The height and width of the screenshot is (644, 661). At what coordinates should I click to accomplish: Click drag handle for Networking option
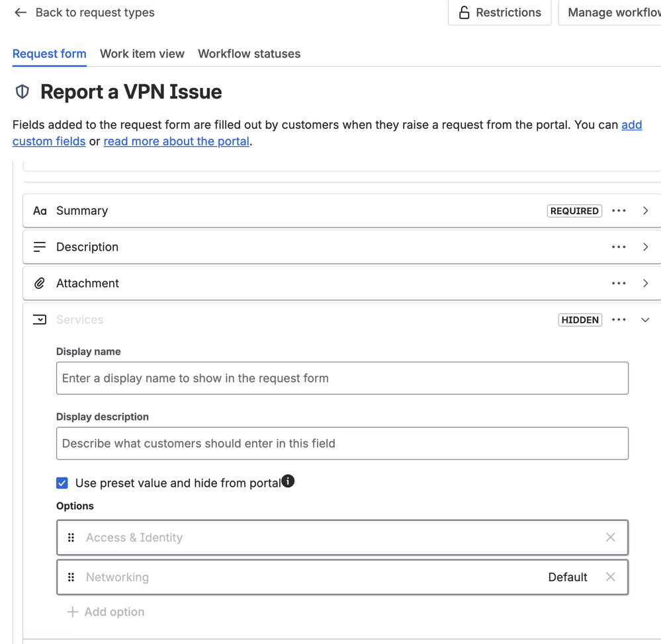[x=71, y=577]
